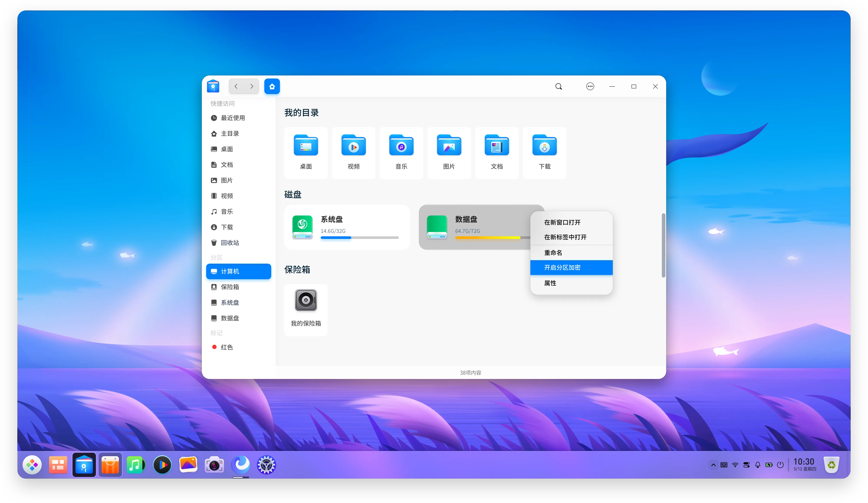Launch the video player from dock
This screenshot has width=868, height=503.
point(162,465)
